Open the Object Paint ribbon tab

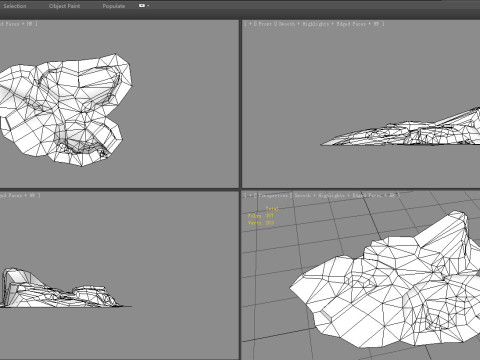(x=64, y=6)
